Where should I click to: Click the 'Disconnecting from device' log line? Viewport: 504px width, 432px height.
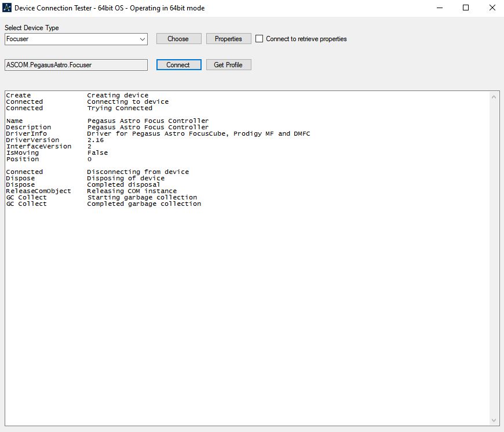[138, 172]
